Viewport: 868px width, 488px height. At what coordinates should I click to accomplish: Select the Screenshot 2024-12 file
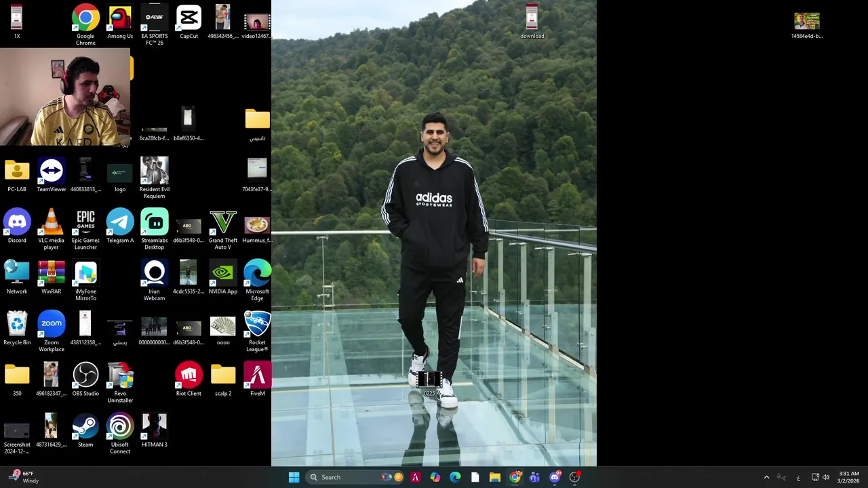tap(17, 437)
